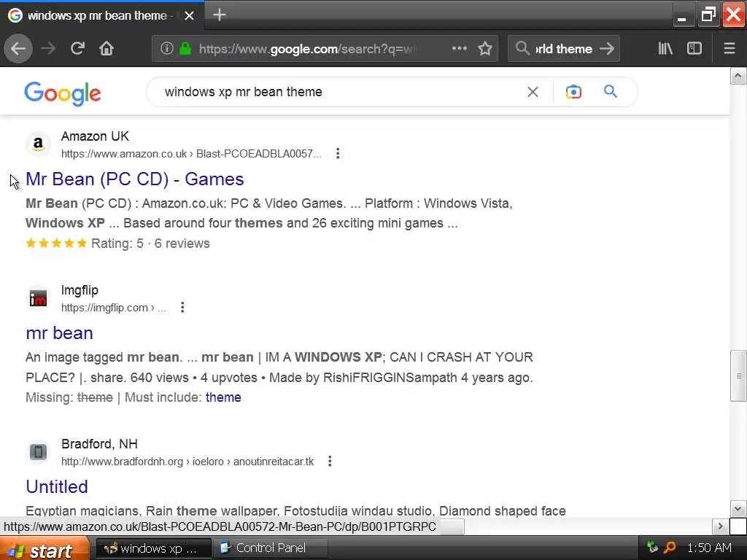The image size is (747, 560).
Task: Bookmark this page with the star
Action: click(485, 48)
